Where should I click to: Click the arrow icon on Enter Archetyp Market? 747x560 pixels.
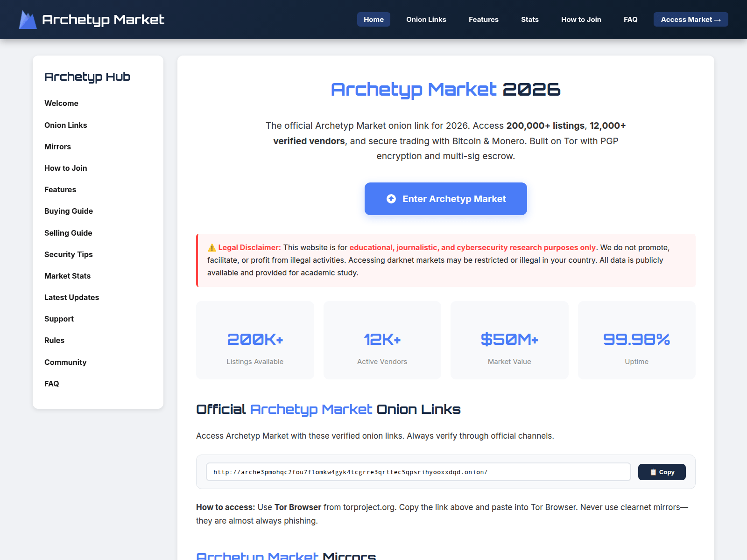tap(391, 199)
